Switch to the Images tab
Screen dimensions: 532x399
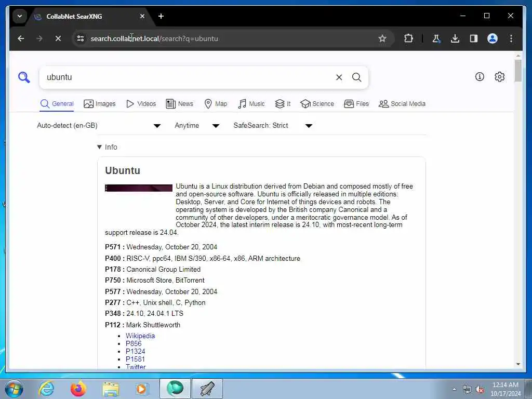click(99, 104)
